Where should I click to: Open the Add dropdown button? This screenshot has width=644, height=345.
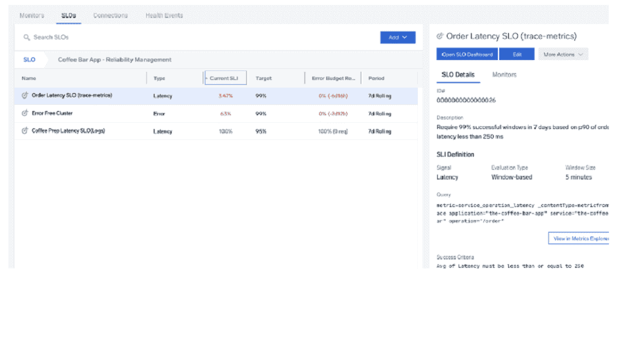tap(398, 37)
